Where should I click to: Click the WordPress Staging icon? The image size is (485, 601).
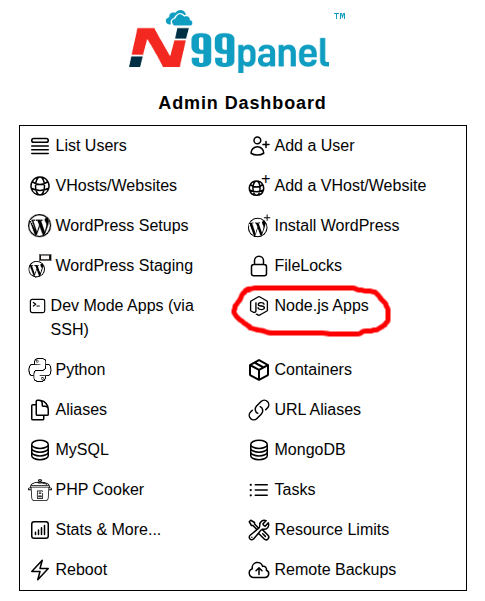[x=39, y=266]
